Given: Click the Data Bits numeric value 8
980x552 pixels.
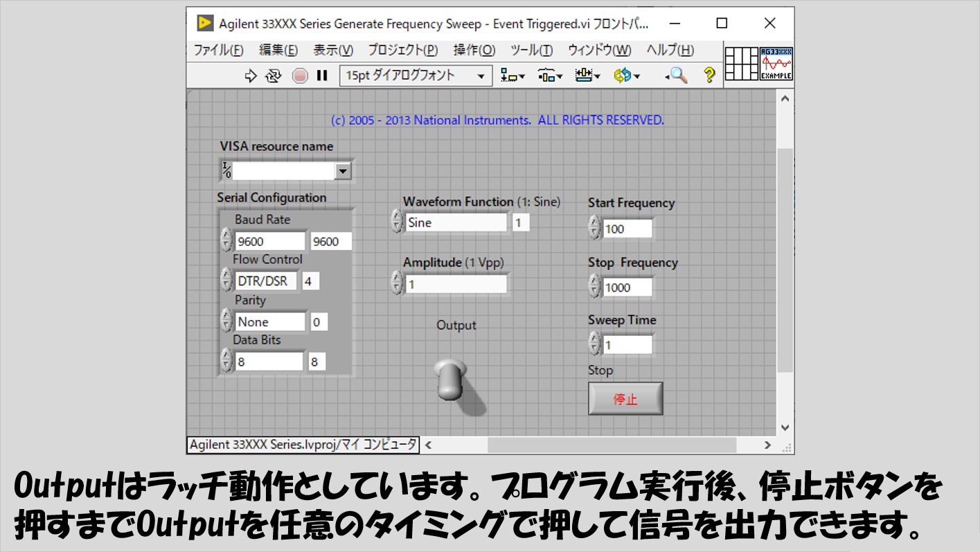Looking at the screenshot, I should (x=317, y=362).
